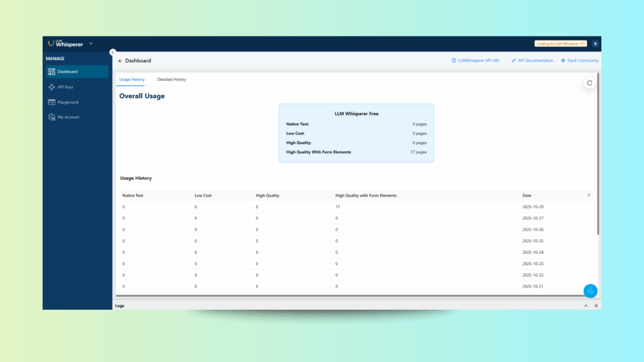This screenshot has width=644, height=362.
Task: Collapse the sidebar using the chevron toggle
Action: [113, 52]
